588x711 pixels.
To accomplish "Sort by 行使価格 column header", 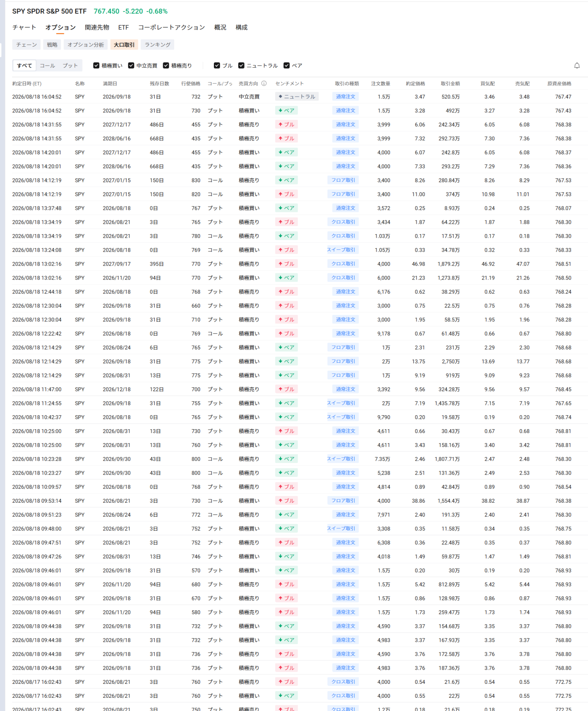I will [x=191, y=83].
